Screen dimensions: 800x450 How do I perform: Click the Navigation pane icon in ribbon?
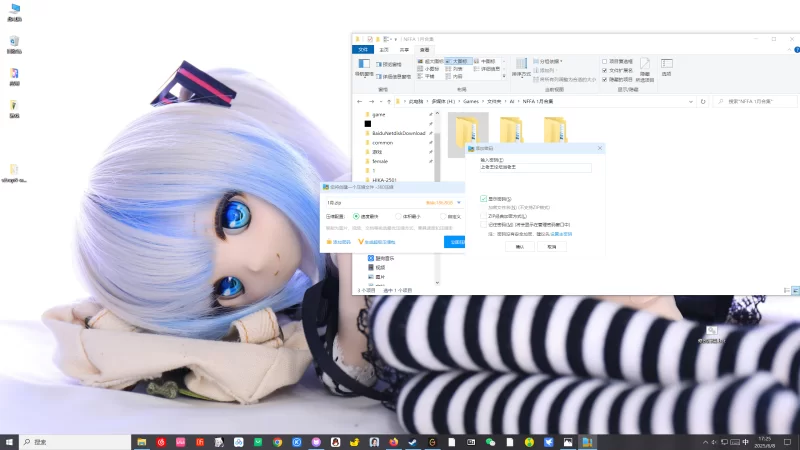point(363,66)
